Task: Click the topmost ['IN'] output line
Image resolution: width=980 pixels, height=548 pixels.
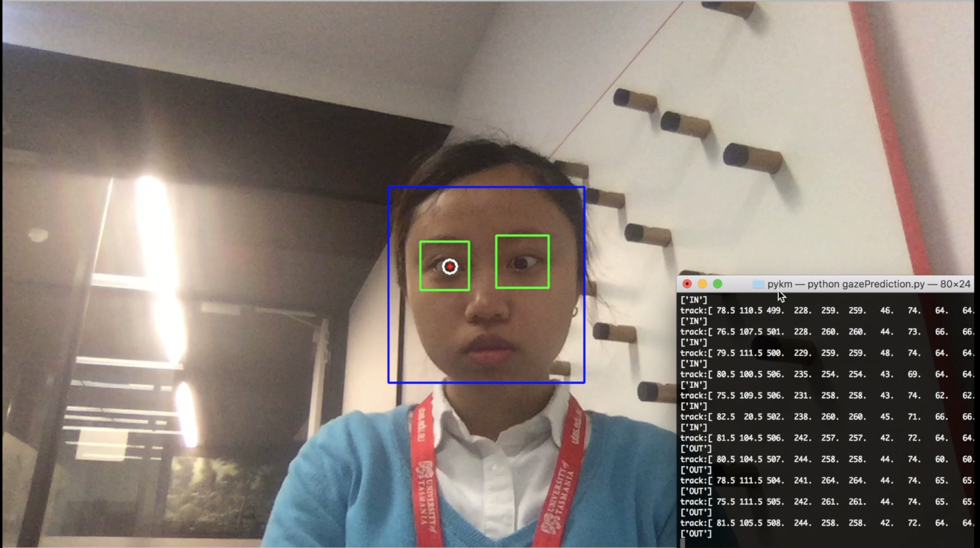Action: (694, 300)
